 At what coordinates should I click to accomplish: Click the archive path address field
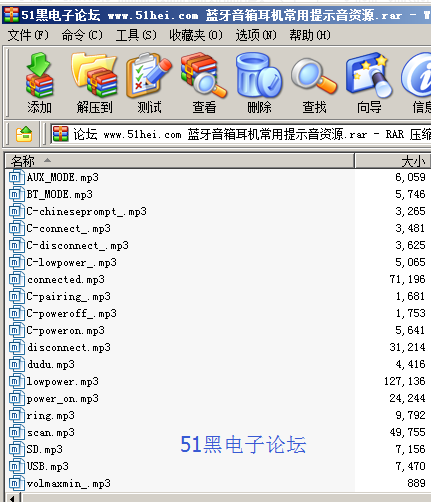tap(241, 134)
